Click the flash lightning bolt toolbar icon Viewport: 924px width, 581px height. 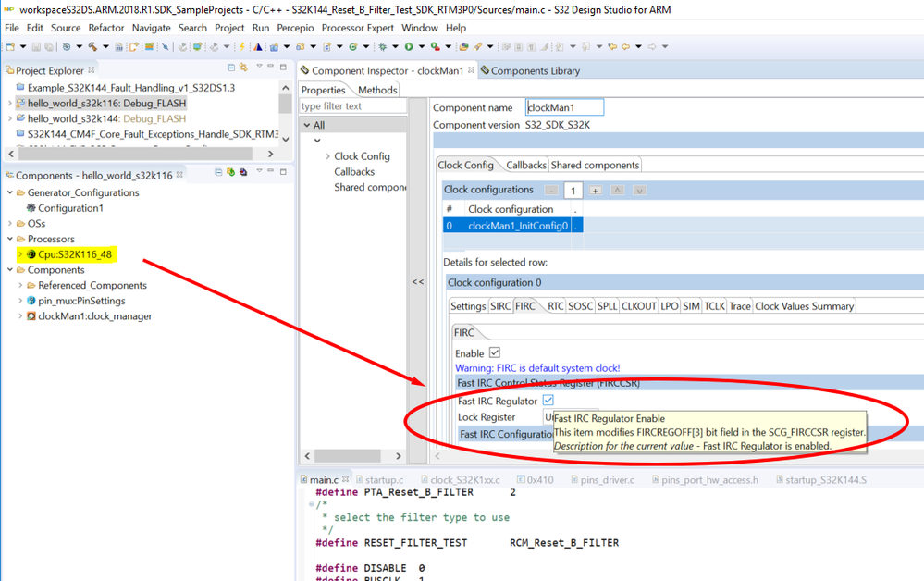pyautogui.click(x=241, y=46)
